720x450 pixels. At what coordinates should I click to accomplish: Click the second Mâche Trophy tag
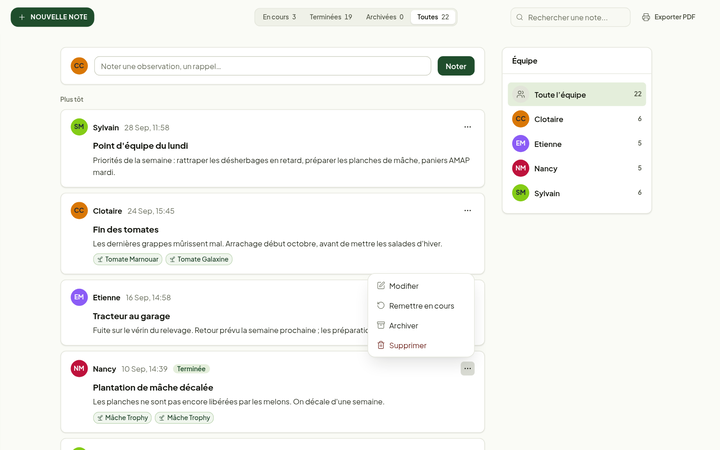pos(184,418)
